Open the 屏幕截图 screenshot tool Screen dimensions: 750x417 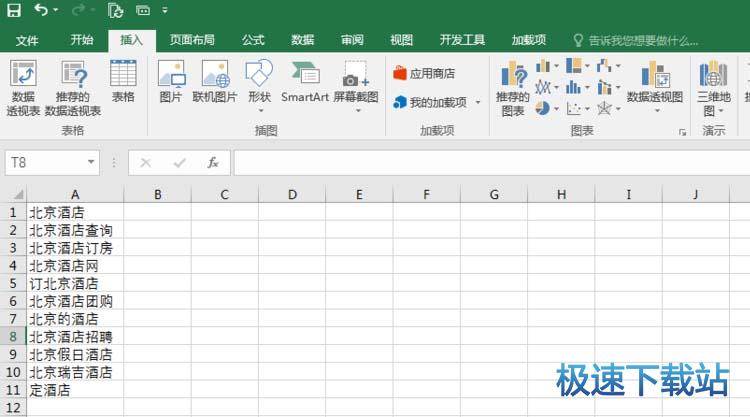356,86
